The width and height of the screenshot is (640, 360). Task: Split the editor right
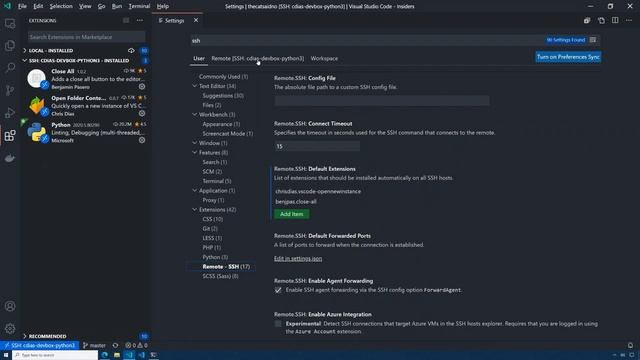615,20
